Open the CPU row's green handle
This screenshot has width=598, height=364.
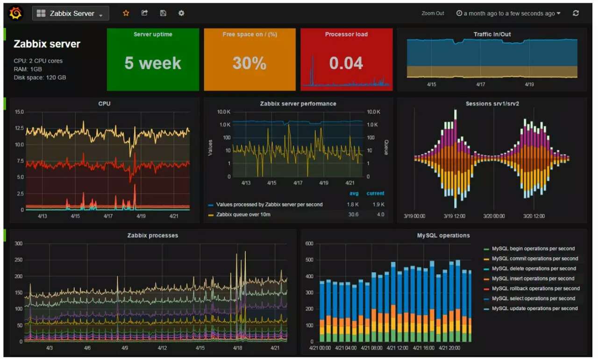pyautogui.click(x=5, y=103)
